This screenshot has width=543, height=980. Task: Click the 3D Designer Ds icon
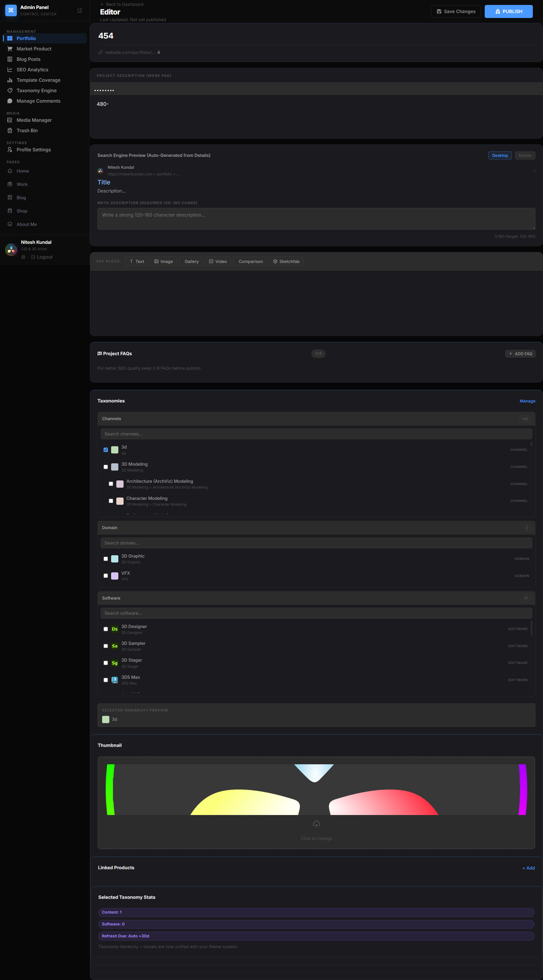[x=115, y=629]
